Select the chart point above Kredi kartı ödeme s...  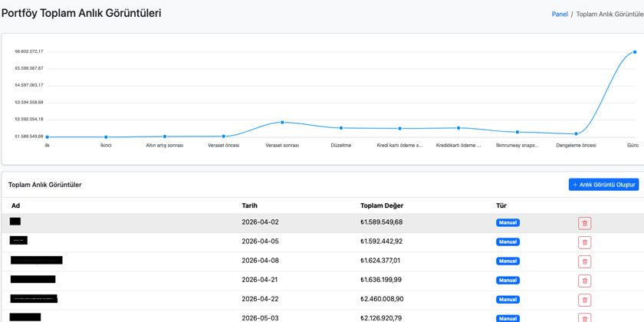tap(399, 128)
